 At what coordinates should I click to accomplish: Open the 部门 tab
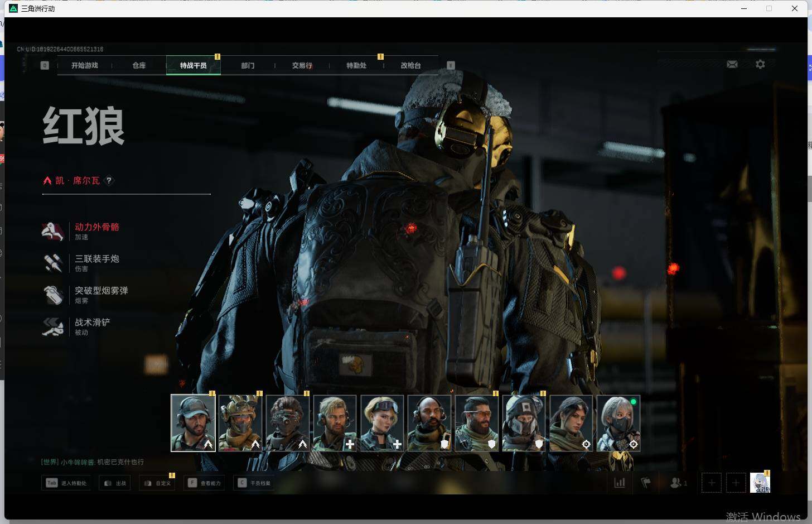click(x=248, y=65)
